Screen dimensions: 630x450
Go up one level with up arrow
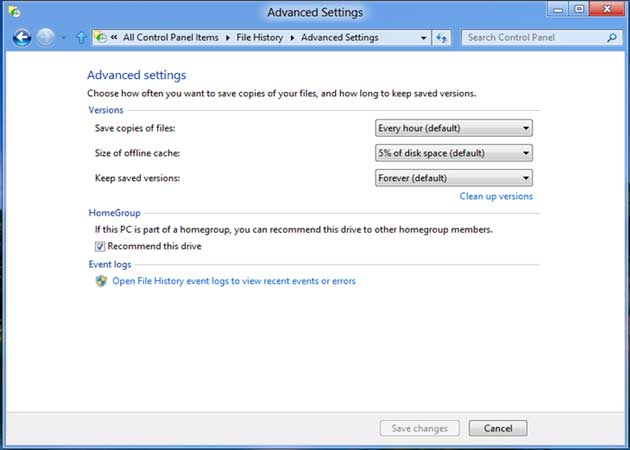[x=81, y=38]
